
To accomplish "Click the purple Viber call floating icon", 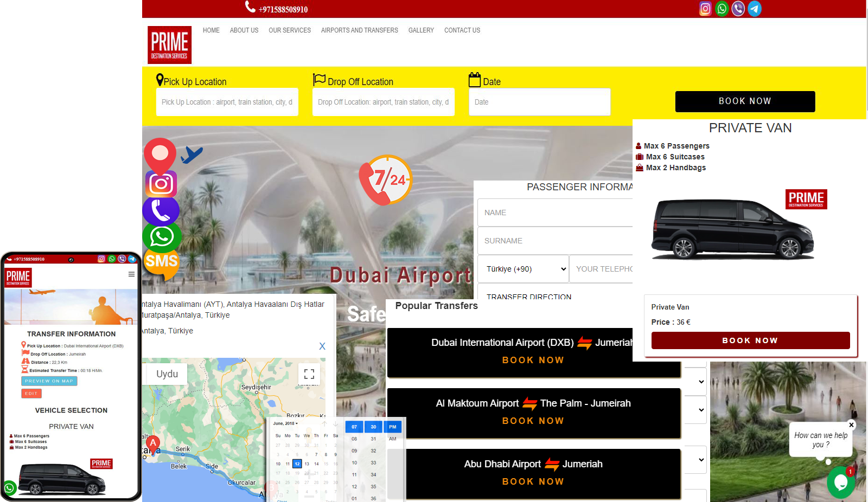I will tap(161, 211).
